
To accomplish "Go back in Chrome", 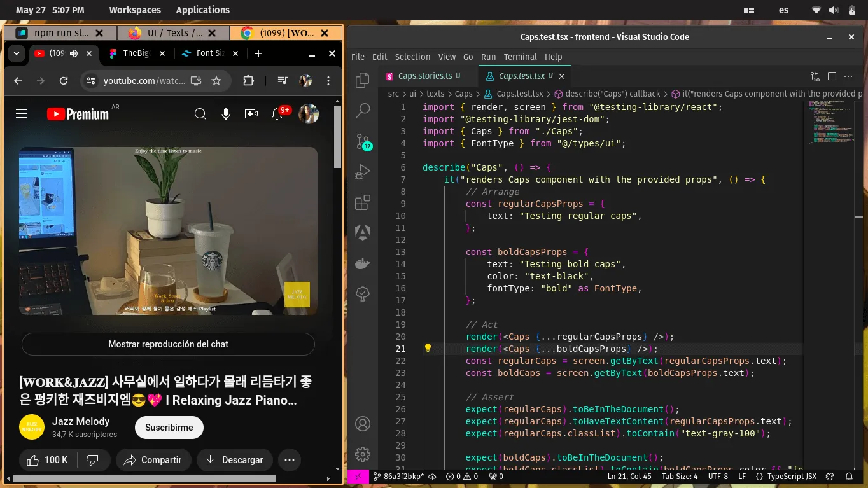I will [x=18, y=81].
